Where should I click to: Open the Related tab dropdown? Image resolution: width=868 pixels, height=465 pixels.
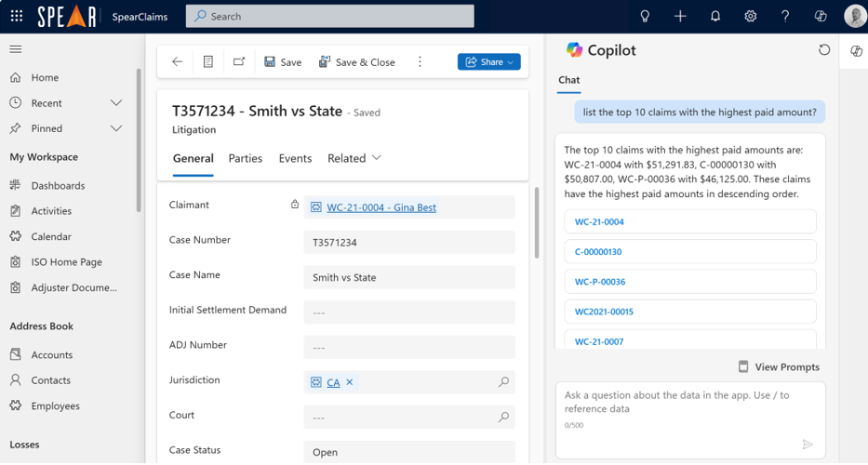(354, 159)
